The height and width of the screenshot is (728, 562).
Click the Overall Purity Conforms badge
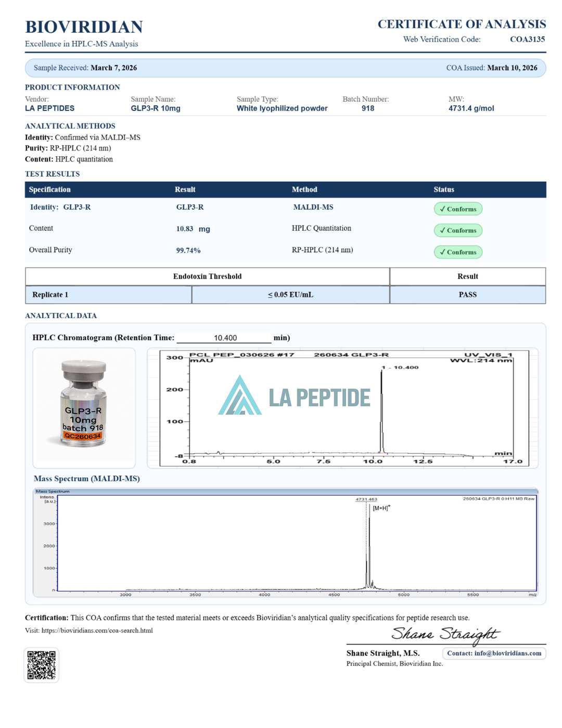pos(458,252)
